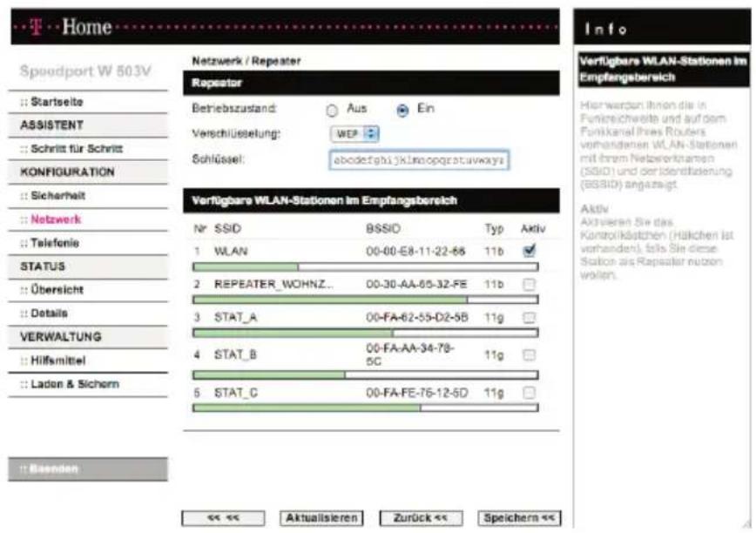
Task: Click the Aktiv heading in Info panel
Action: point(594,209)
